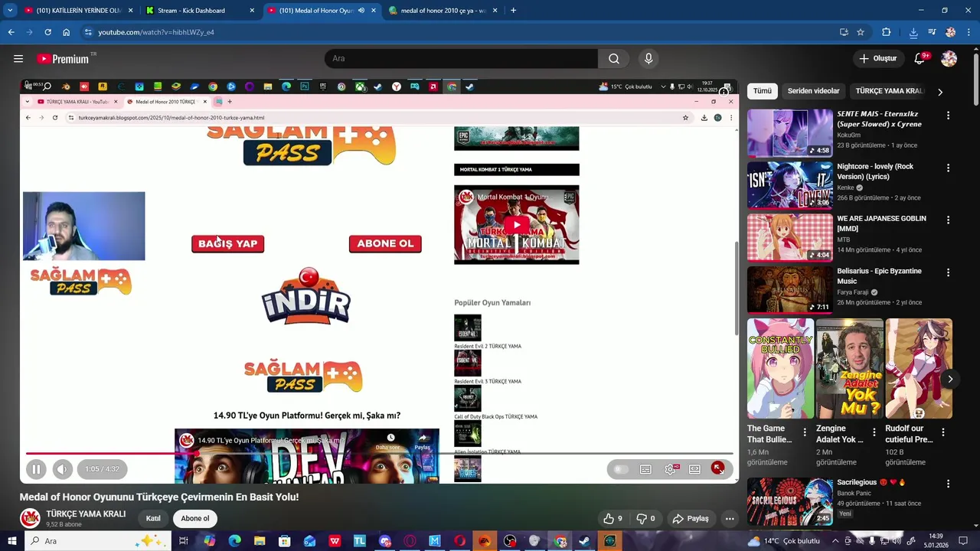Open the Sacrilegious video thumbnail

pos(789,501)
